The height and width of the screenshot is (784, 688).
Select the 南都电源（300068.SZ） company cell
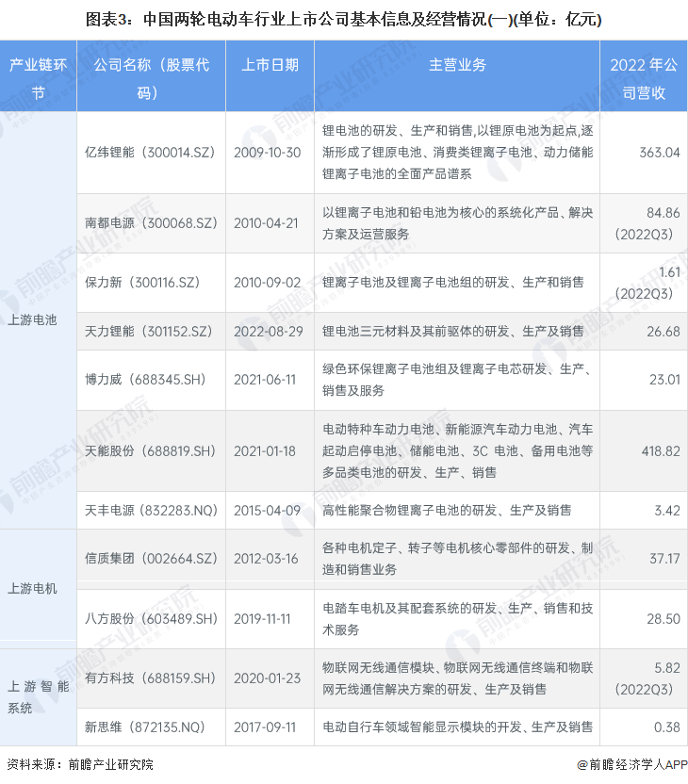pyautogui.click(x=150, y=223)
